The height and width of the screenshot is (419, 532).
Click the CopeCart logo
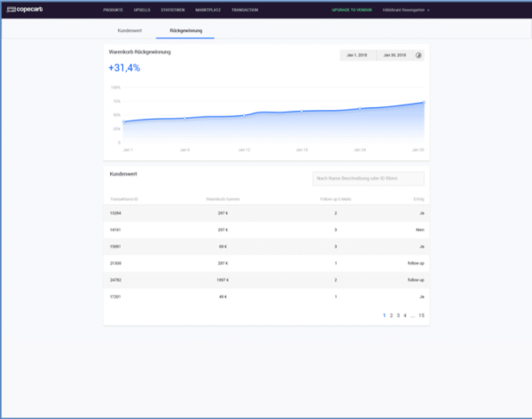[x=28, y=10]
